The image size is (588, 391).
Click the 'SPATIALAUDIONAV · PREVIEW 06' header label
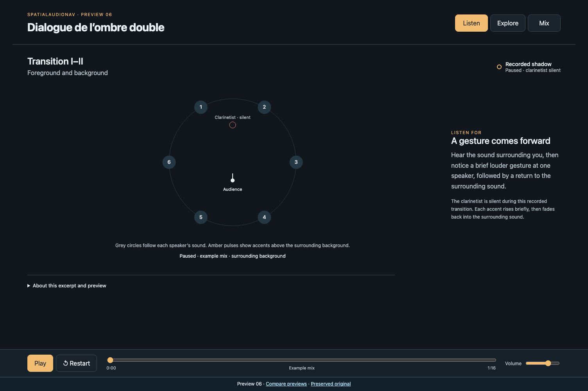70,14
